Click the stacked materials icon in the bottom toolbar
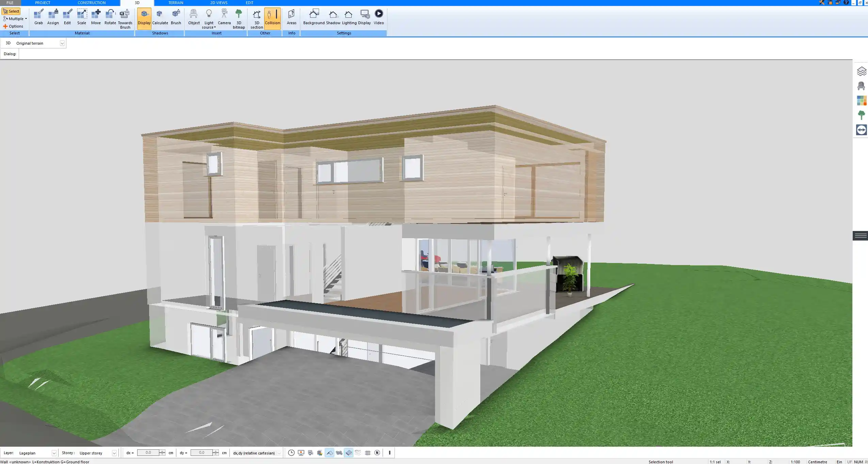The width and height of the screenshot is (868, 464). 320,453
